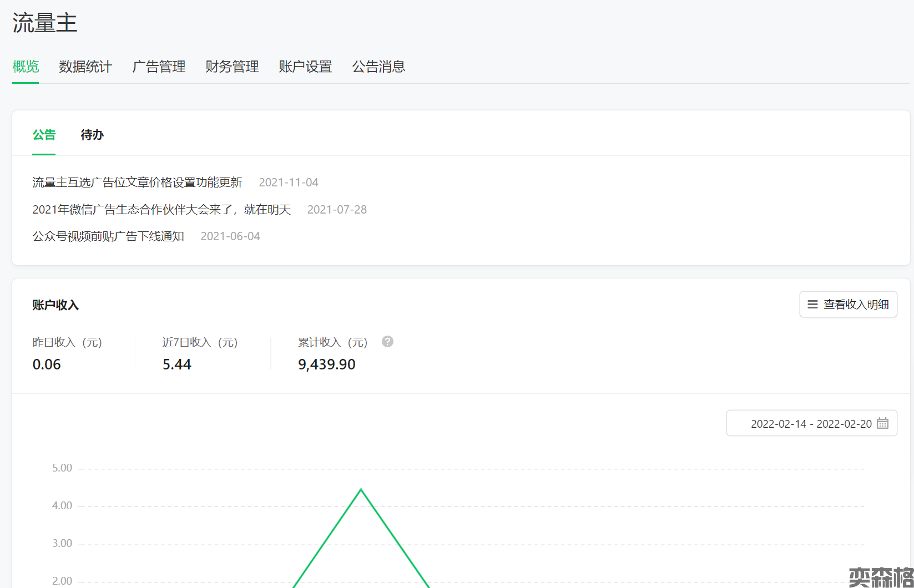Click the 近7日收入 value 5.44

tap(176, 364)
